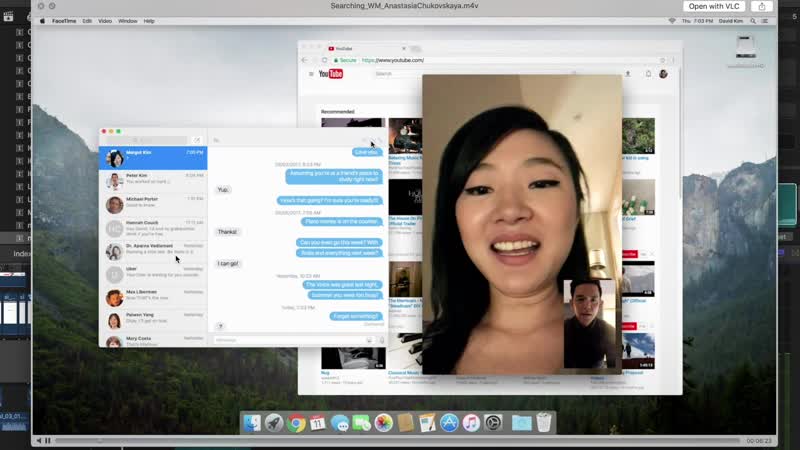Click the YouTube logo
Image resolution: width=800 pixels, height=450 pixels.
pyautogui.click(x=331, y=74)
